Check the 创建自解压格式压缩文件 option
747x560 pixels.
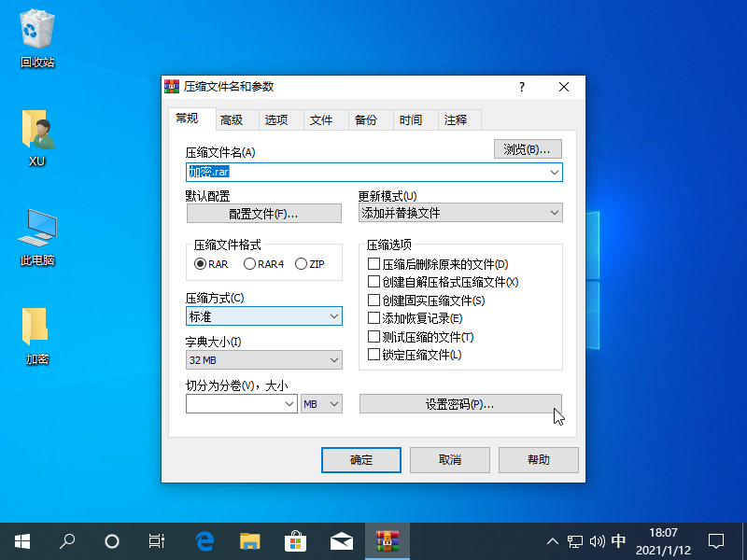pyautogui.click(x=374, y=283)
